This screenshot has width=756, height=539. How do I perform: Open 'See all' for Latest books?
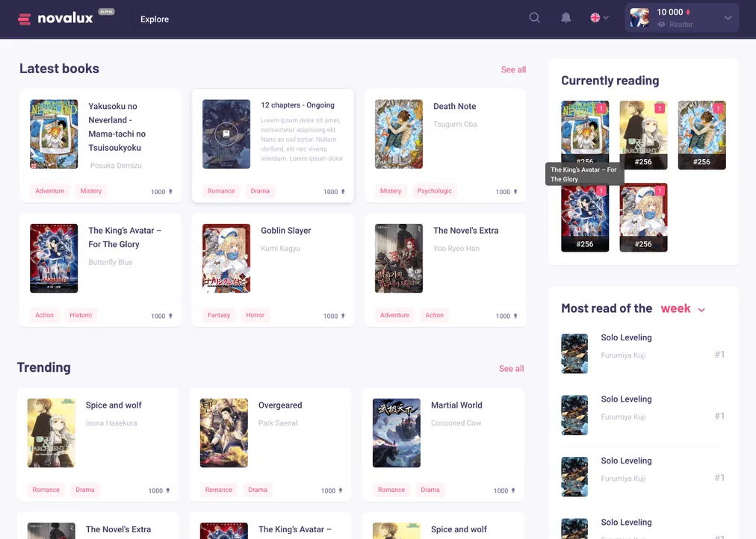pos(513,69)
